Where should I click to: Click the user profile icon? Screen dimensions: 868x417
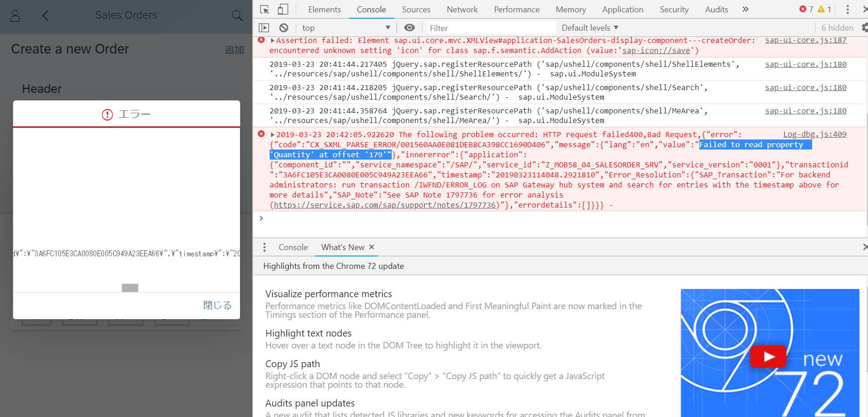(15, 16)
